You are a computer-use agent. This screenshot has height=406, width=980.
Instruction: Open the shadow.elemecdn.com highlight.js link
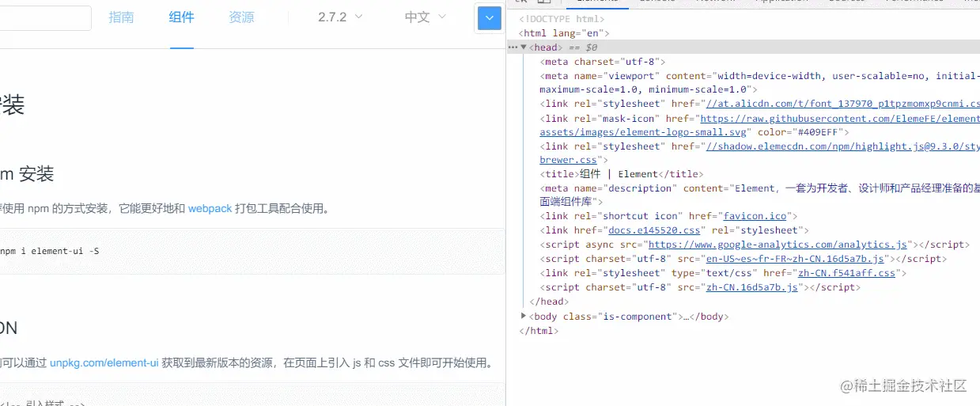[x=842, y=146]
